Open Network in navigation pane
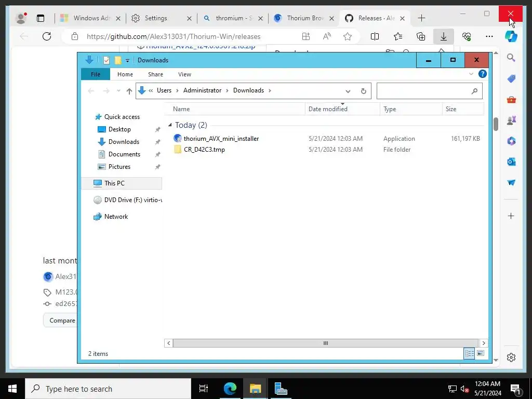Viewport: 532px width, 399px height. 116,217
